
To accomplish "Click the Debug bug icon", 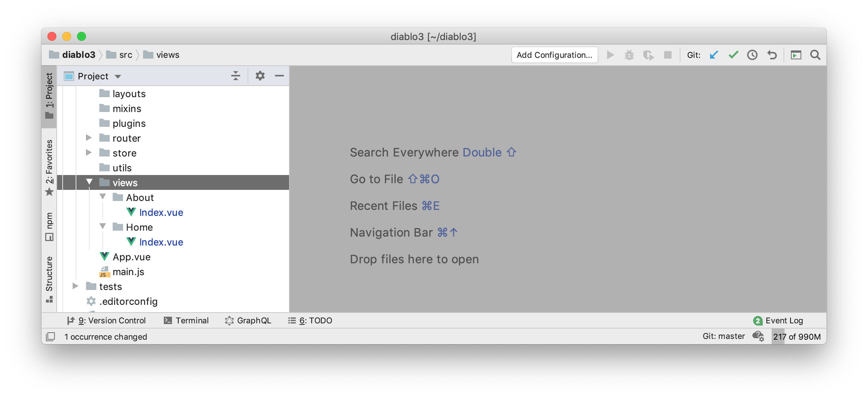I will coord(629,55).
